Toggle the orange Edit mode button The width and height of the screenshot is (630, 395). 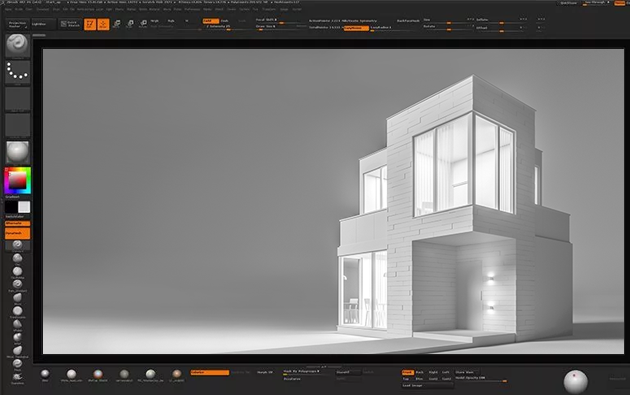90,24
